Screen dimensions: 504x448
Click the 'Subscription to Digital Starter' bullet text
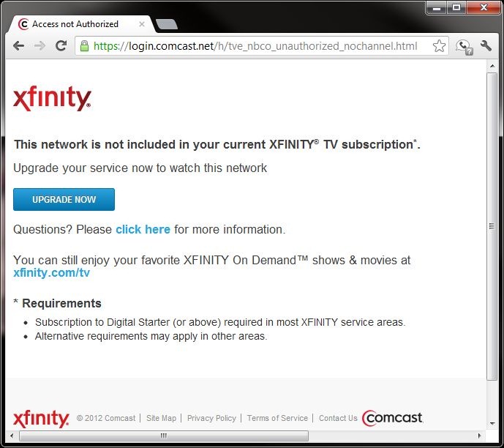(220, 322)
